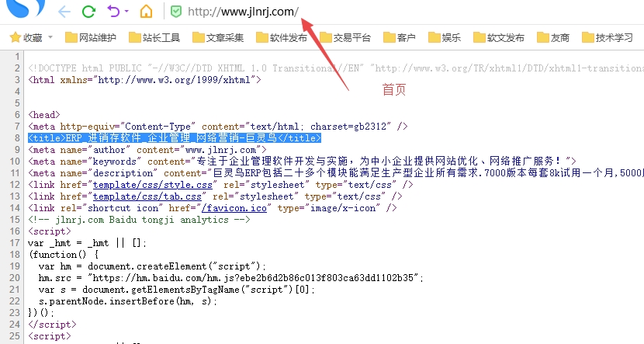
Task: Open the 网站维护 bookmark folder
Action: pos(90,37)
